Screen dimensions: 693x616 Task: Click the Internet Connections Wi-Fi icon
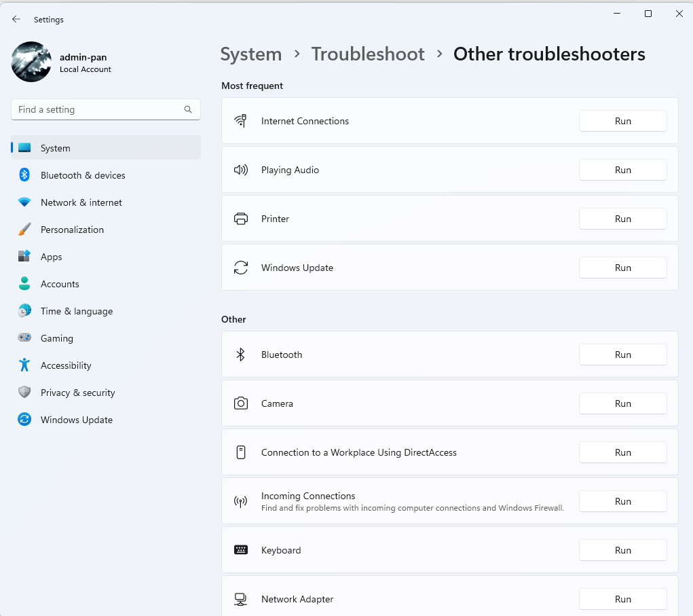coord(241,121)
